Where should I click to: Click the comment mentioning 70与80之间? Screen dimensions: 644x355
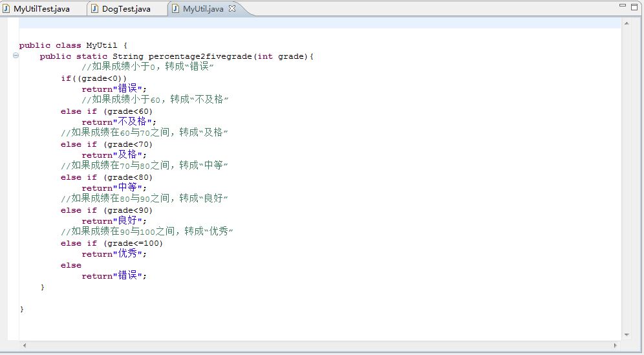[145, 165]
